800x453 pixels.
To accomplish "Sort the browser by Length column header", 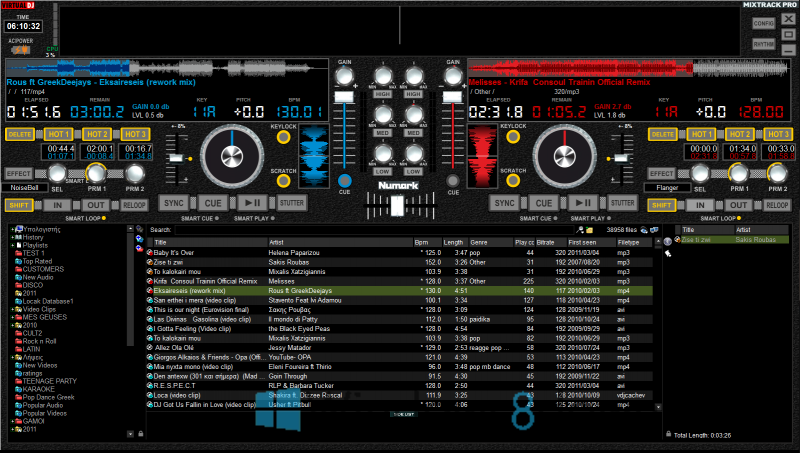I will (454, 242).
